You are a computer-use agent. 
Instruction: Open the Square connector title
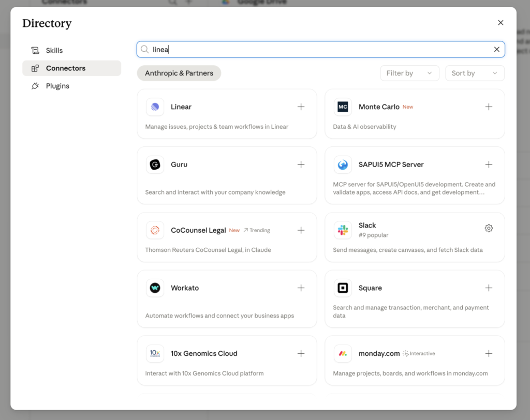(x=370, y=288)
